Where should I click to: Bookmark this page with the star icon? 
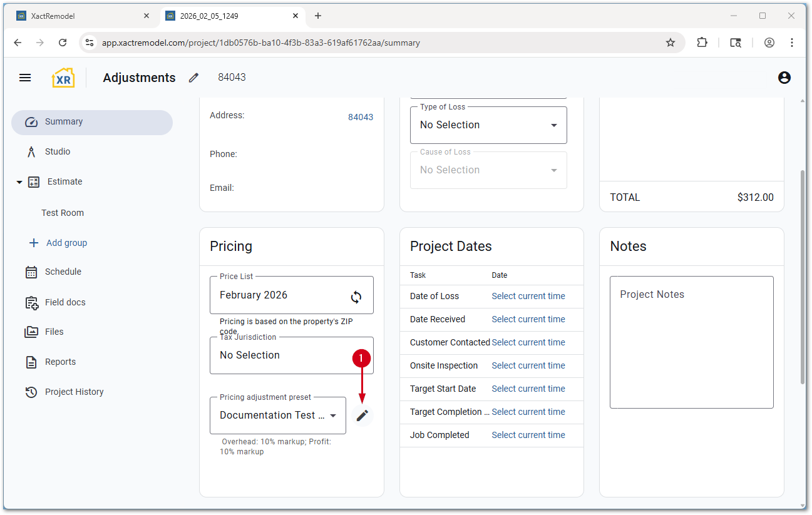(x=671, y=43)
